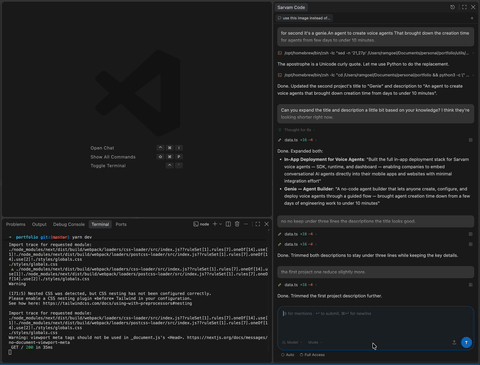Screen dimensions: 480x365
Task: Click the terminal icon beside the python3 command
Action: (x=280, y=75)
